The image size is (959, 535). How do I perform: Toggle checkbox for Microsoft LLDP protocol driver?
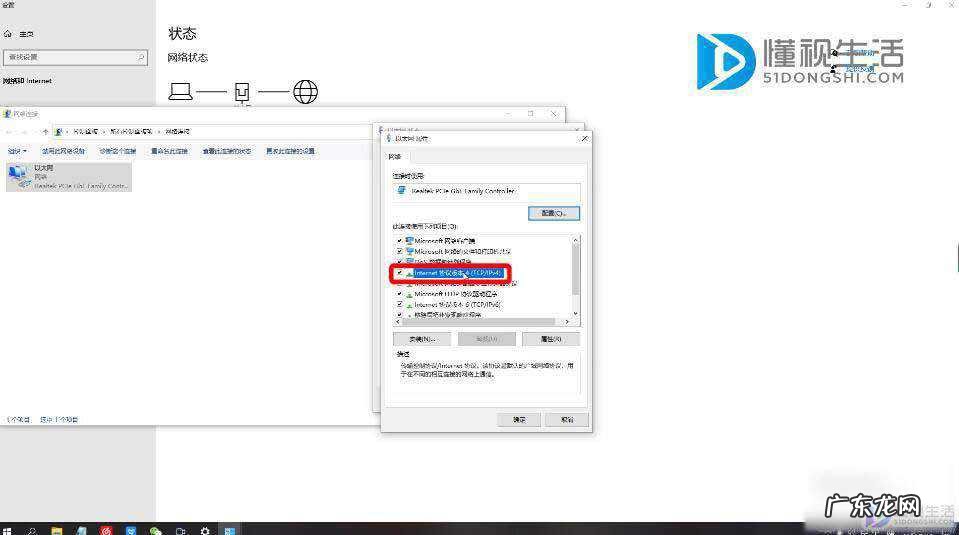click(399, 294)
